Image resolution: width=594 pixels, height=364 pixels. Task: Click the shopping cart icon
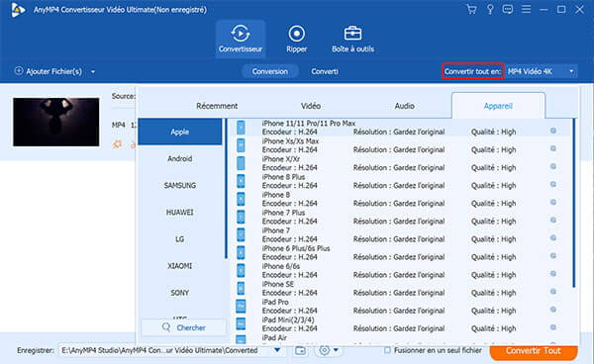pos(471,9)
